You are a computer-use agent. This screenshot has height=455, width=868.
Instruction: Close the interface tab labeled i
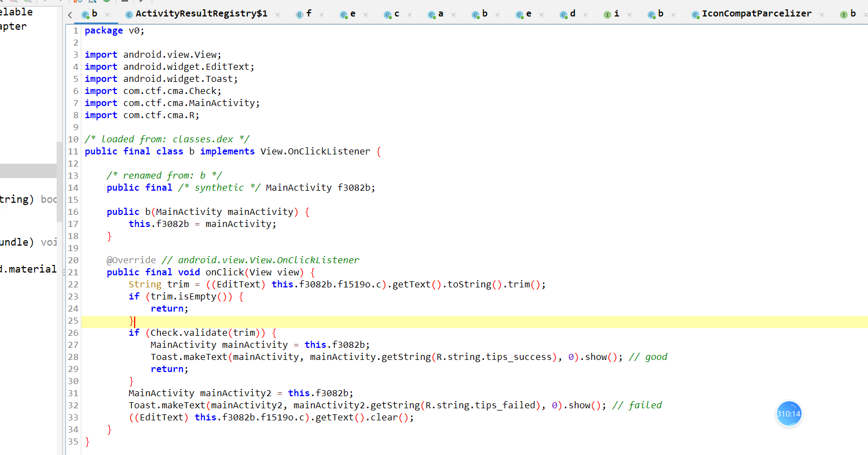[x=629, y=15]
